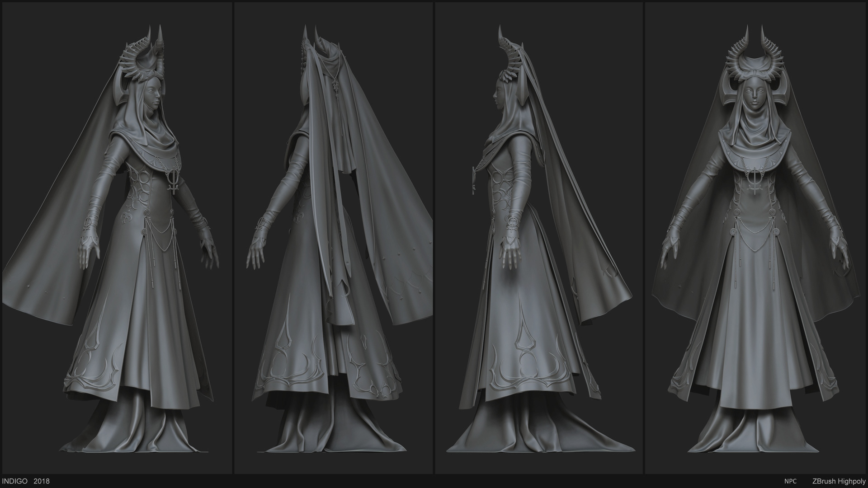Select the front-view sculpt render
Viewport: 868px width, 488px height.
pyautogui.click(x=756, y=237)
